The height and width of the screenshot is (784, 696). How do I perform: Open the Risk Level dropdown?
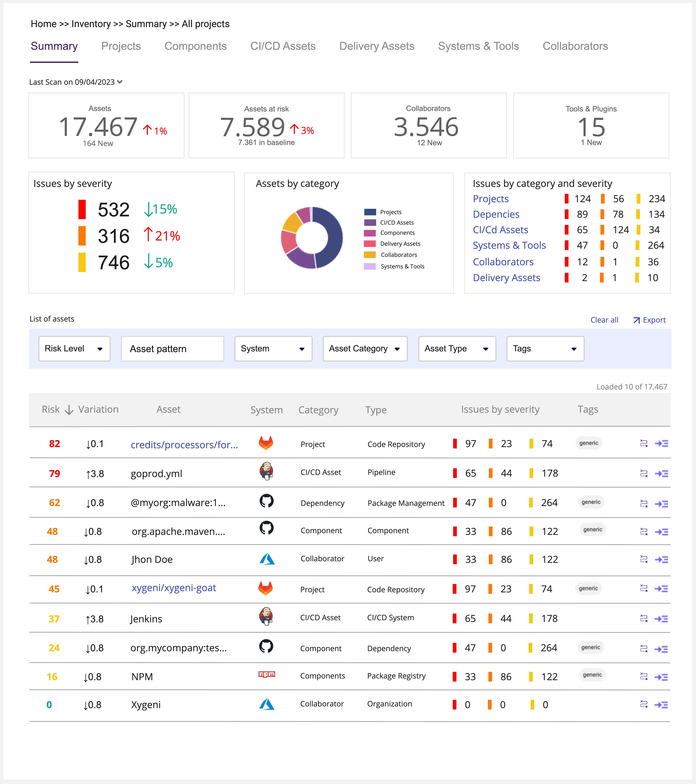point(74,349)
